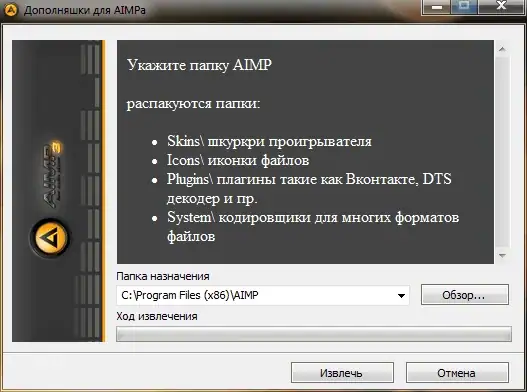Click the AIMP icon in the title bar
Screen dimensions: 527x392
click(x=10, y=10)
